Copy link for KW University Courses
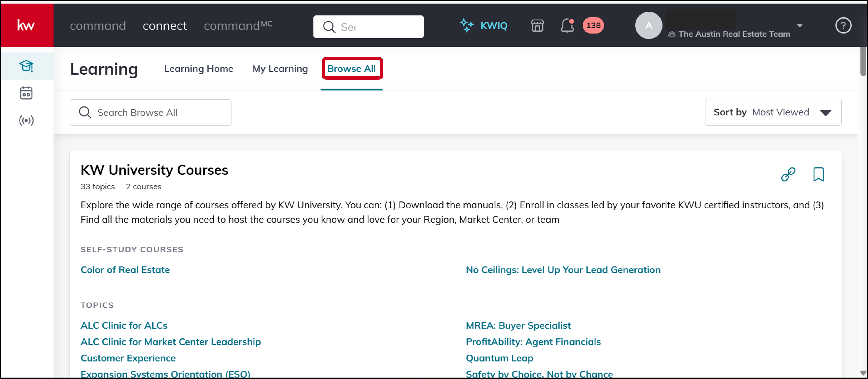This screenshot has width=868, height=379. coord(788,174)
